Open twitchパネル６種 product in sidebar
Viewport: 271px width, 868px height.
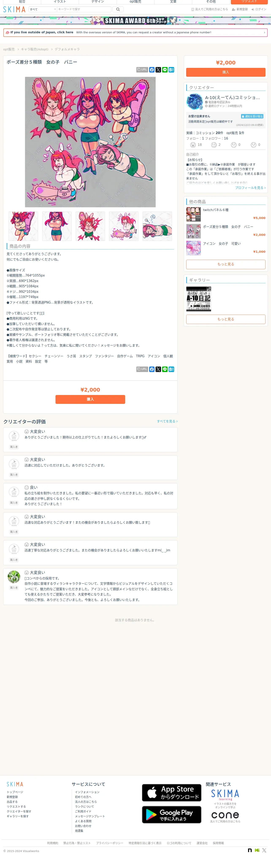216,210
